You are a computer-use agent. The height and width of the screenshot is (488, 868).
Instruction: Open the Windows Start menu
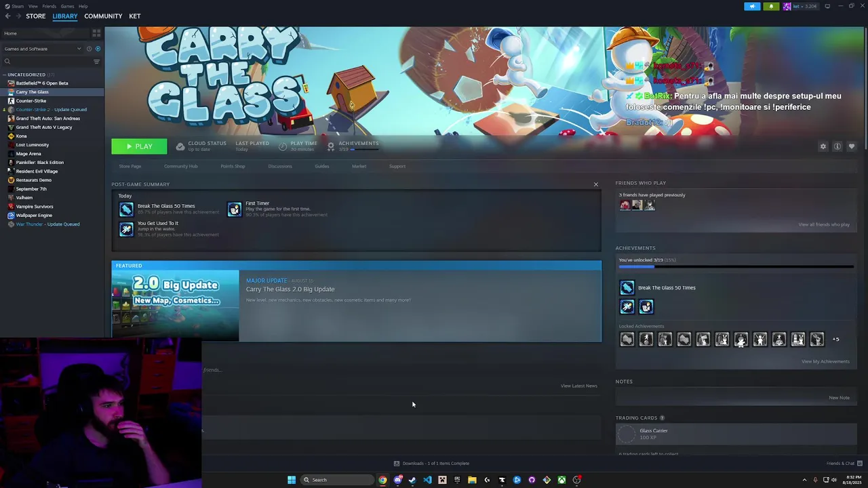tap(292, 480)
